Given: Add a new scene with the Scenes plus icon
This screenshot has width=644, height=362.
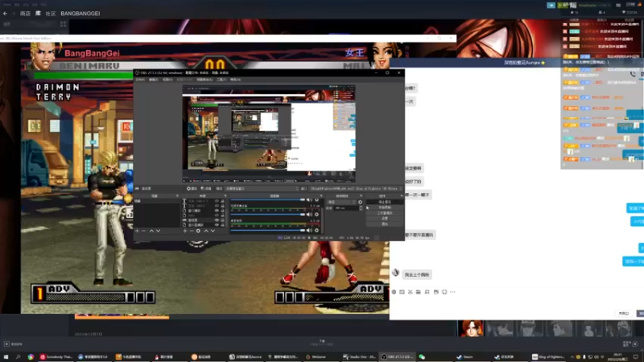Looking at the screenshot, I should coord(137,231).
